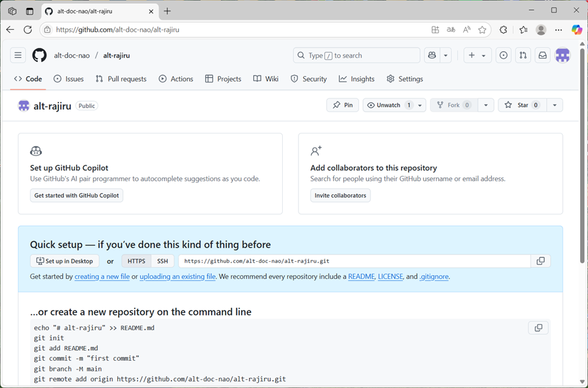Image resolution: width=588 pixels, height=388 pixels.
Task: Click the browser address bar URL
Action: pyautogui.click(x=117, y=30)
